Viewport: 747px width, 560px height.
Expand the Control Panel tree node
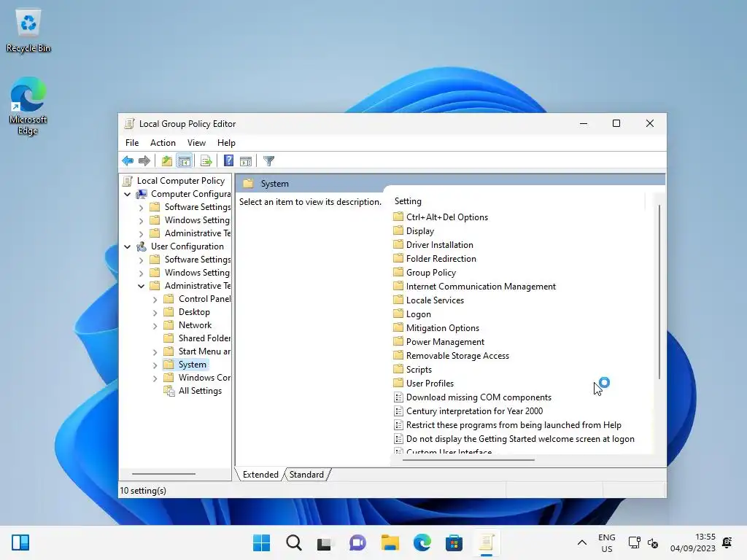tap(155, 300)
